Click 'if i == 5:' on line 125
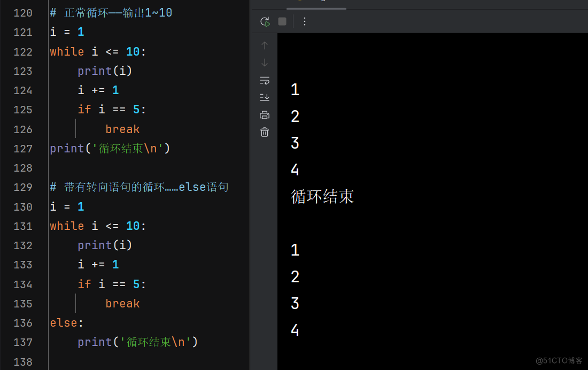Image resolution: width=588 pixels, height=370 pixels. click(x=112, y=110)
